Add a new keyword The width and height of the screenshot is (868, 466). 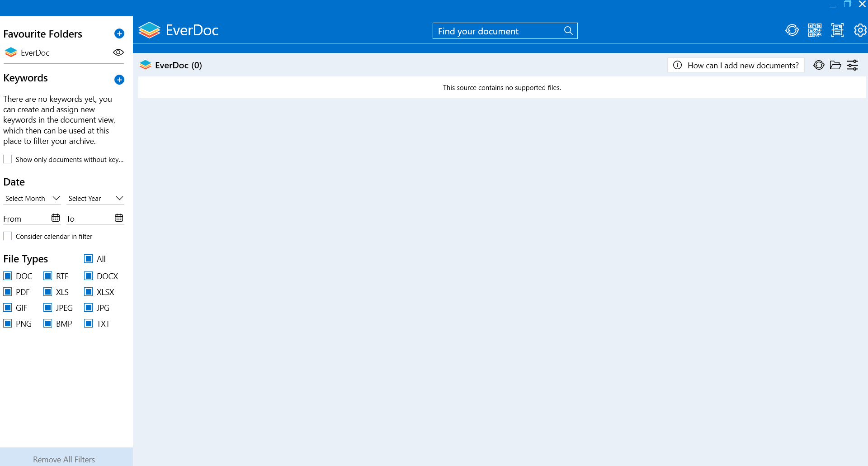[119, 80]
